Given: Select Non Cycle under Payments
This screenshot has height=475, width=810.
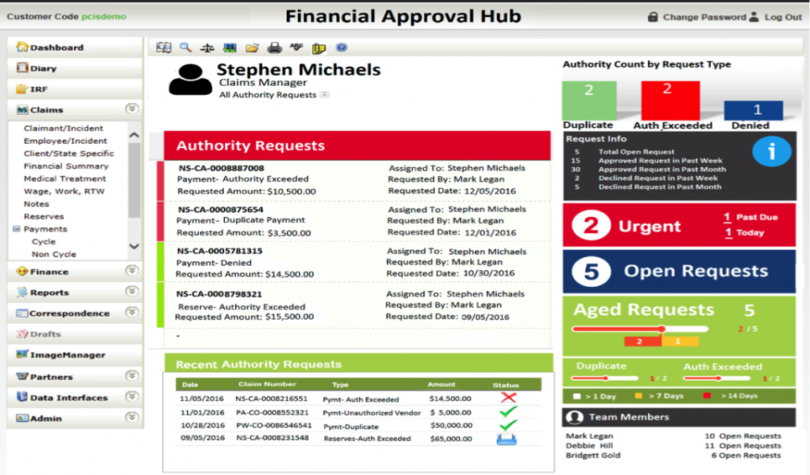Looking at the screenshot, I should point(54,254).
